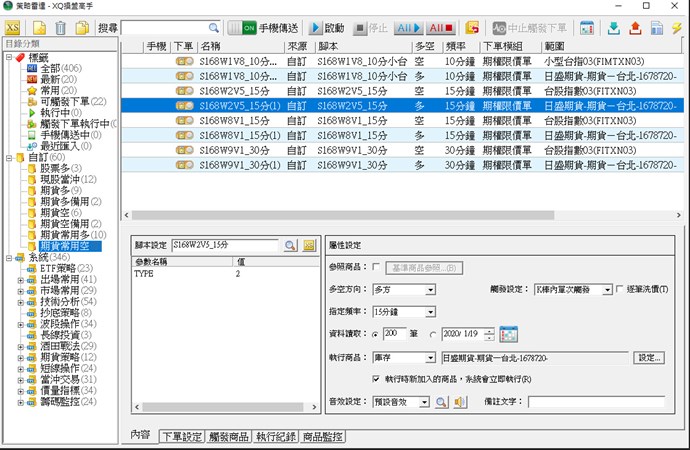Click the 設定... button

(x=650, y=357)
